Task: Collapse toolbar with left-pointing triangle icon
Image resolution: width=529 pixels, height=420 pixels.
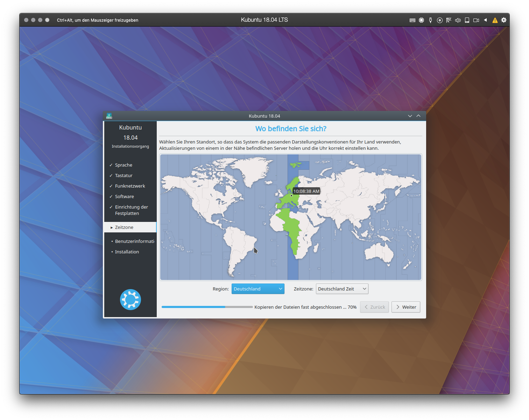Action: (485, 20)
